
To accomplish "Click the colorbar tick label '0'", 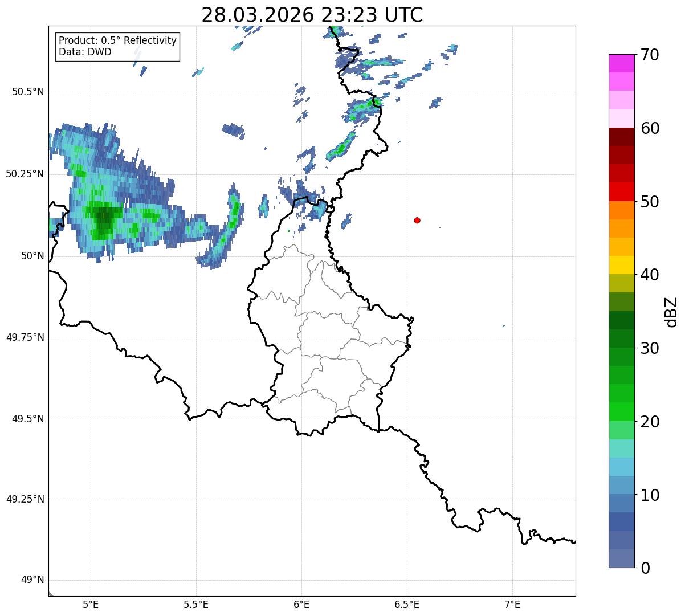I will click(x=645, y=568).
